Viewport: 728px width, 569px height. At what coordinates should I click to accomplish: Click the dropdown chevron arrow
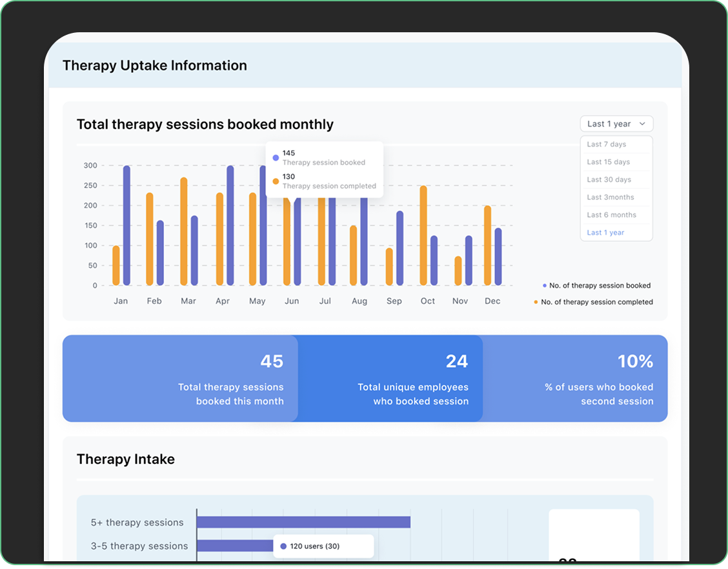(642, 124)
